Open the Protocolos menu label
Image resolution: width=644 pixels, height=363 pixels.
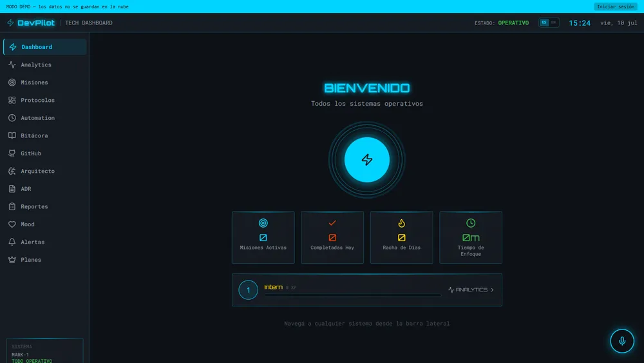pyautogui.click(x=38, y=100)
